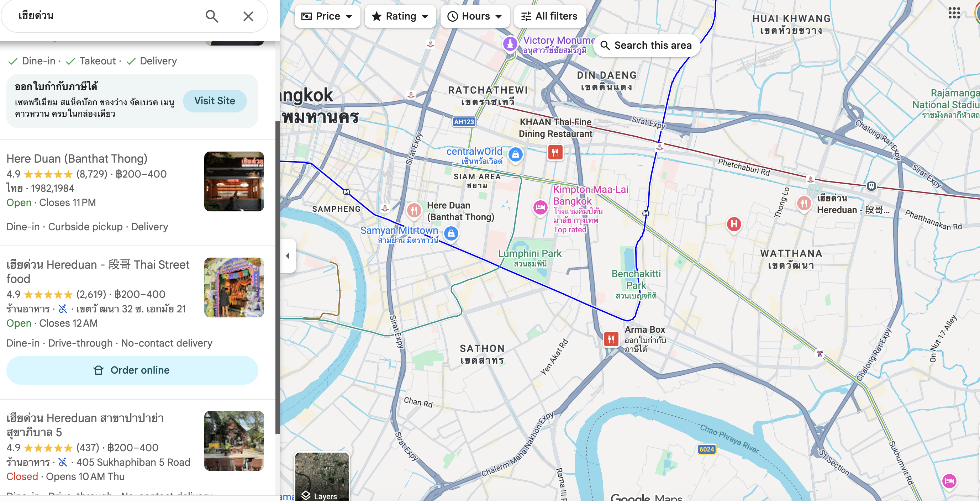Image resolution: width=980 pixels, height=501 pixels.
Task: Collapse the side panel with the arrow
Action: pyautogui.click(x=288, y=255)
